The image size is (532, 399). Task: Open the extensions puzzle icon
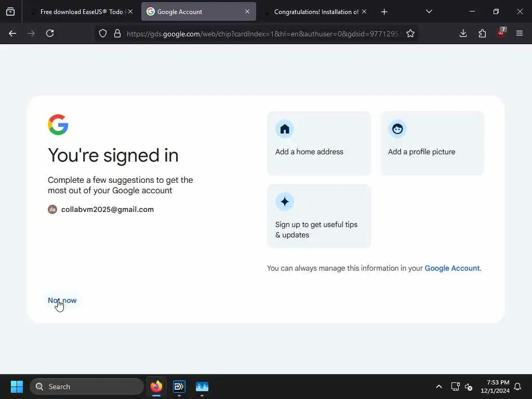482,33
